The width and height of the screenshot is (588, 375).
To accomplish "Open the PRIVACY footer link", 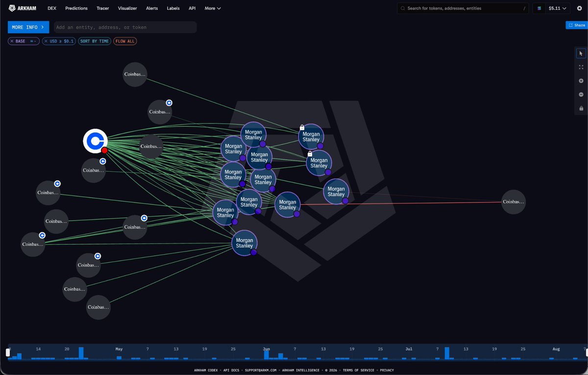I will (x=387, y=371).
